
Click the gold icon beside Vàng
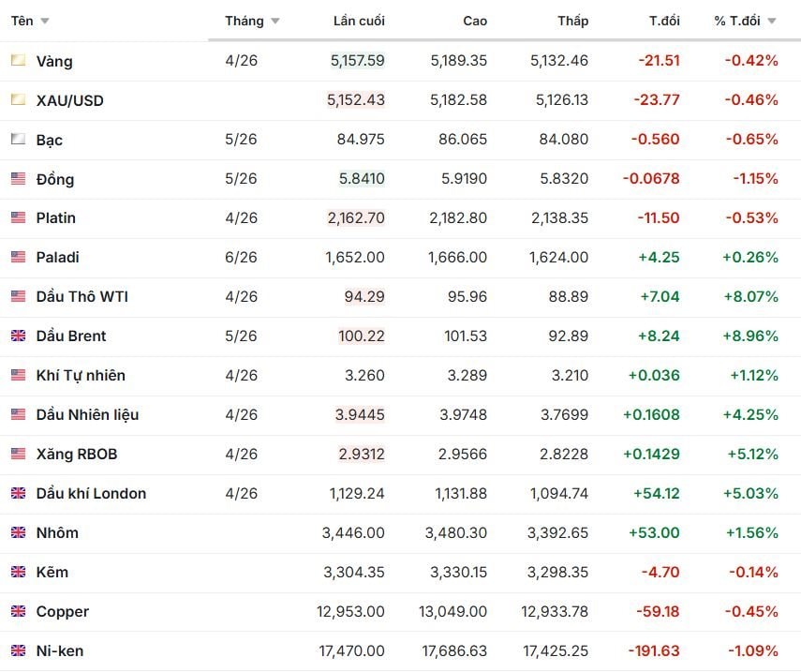18,61
